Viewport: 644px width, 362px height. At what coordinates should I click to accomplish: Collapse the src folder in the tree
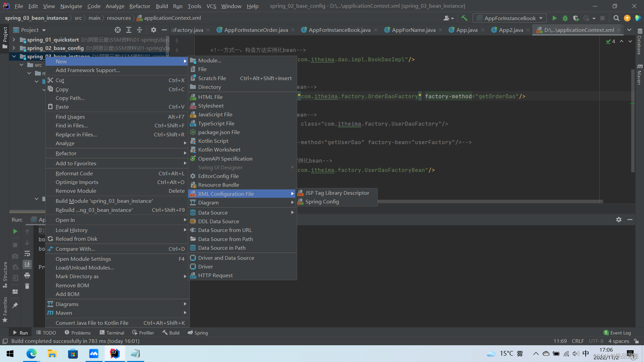coord(22,65)
